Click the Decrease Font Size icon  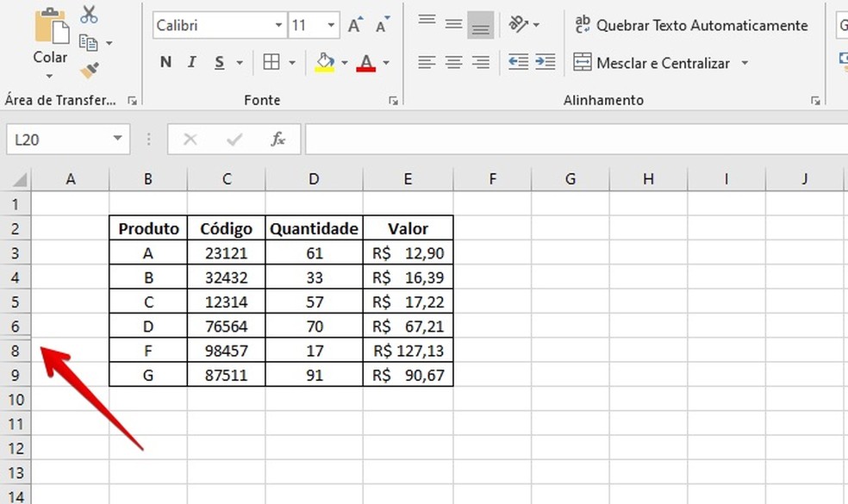(x=380, y=23)
